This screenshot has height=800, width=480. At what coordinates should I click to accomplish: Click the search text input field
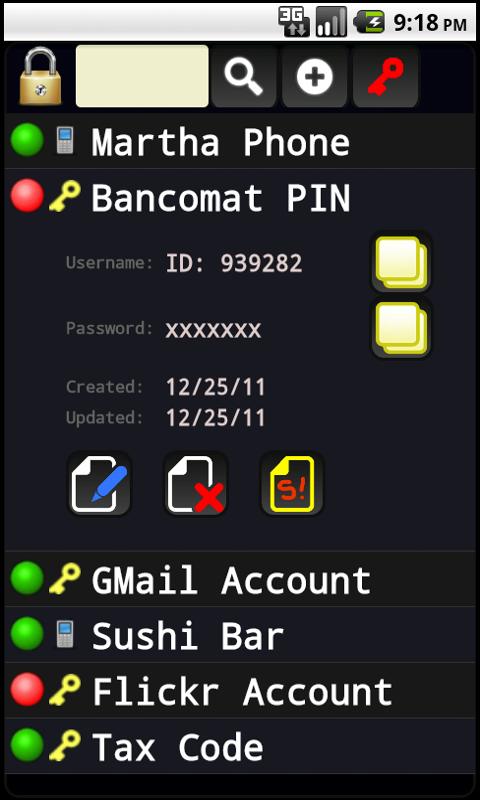click(x=142, y=76)
